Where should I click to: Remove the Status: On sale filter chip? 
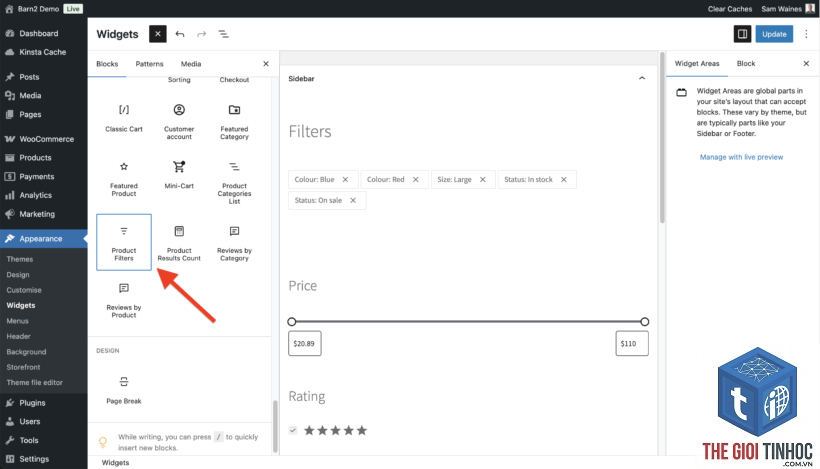click(x=353, y=200)
